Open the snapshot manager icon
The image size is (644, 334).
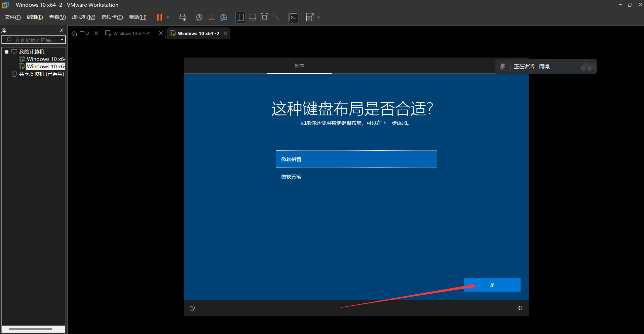(x=223, y=17)
